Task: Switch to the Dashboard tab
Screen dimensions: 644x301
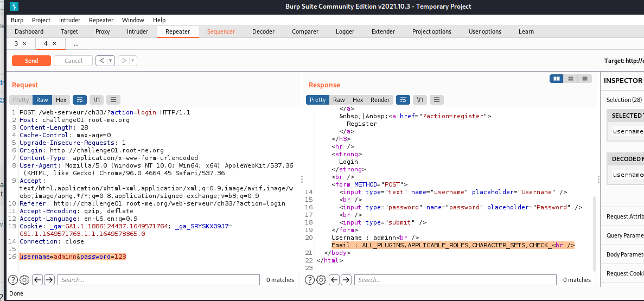Action: (x=29, y=31)
